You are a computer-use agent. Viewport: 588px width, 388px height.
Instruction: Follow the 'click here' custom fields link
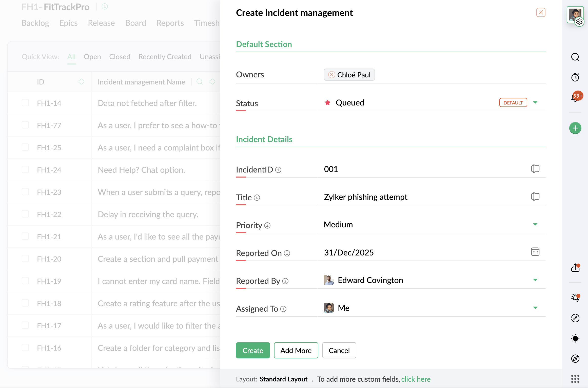416,379
